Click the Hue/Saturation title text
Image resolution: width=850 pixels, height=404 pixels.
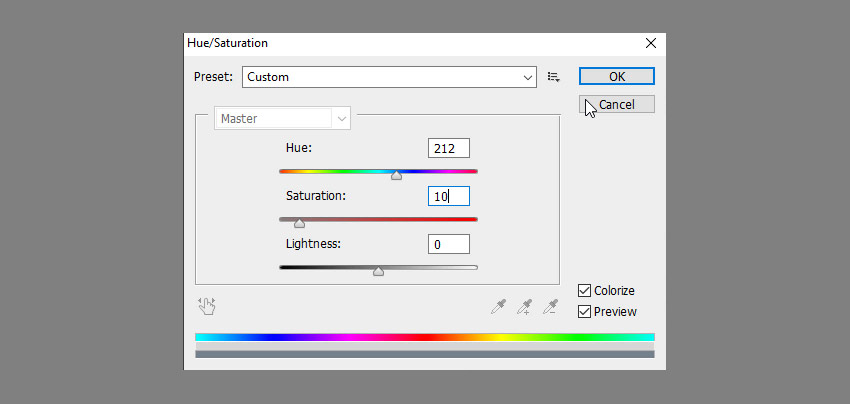tap(228, 43)
